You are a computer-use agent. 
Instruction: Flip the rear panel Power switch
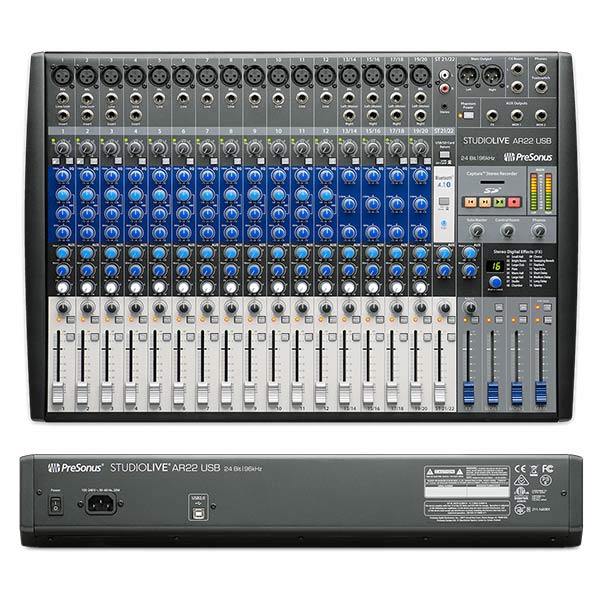(56, 504)
